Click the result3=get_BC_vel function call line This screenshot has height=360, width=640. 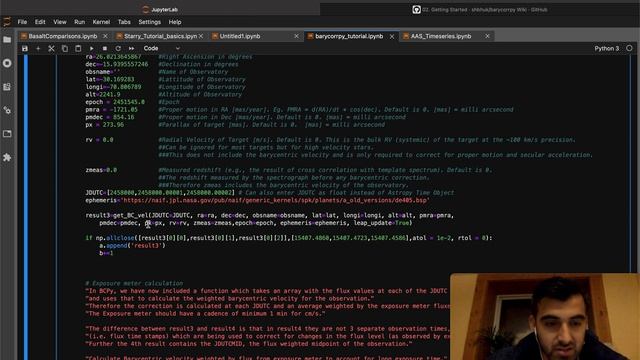point(269,216)
